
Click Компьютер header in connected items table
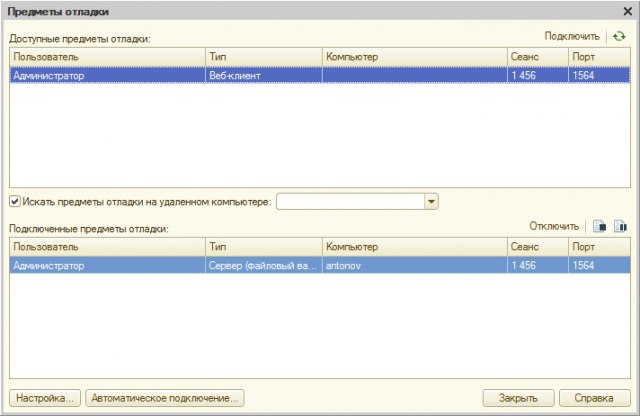415,247
